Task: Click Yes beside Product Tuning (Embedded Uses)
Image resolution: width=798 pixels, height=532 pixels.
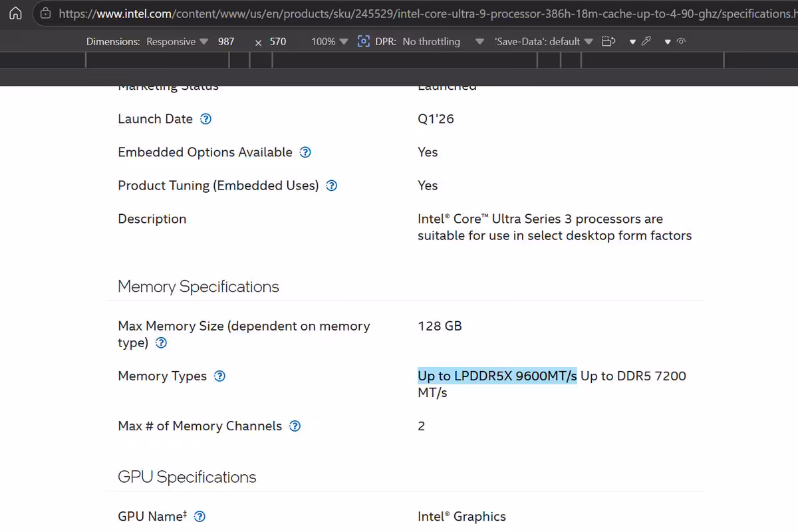Action: tap(428, 186)
